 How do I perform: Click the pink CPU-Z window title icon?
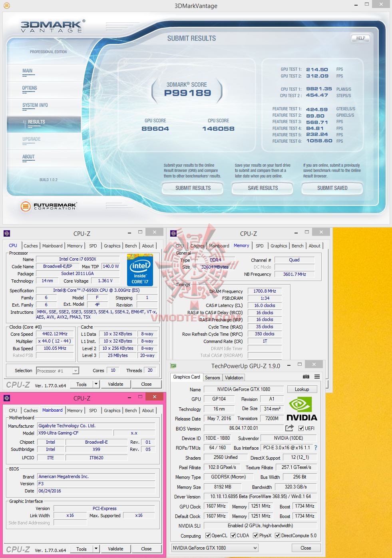point(7,398)
